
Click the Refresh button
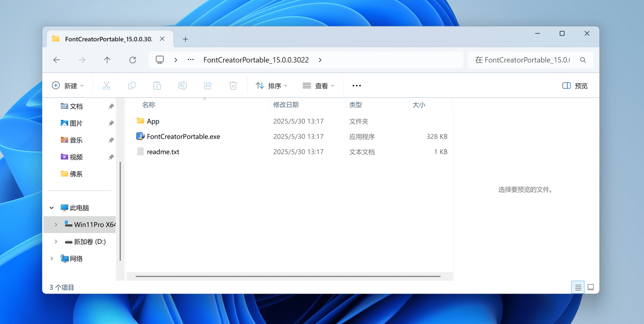click(x=133, y=60)
